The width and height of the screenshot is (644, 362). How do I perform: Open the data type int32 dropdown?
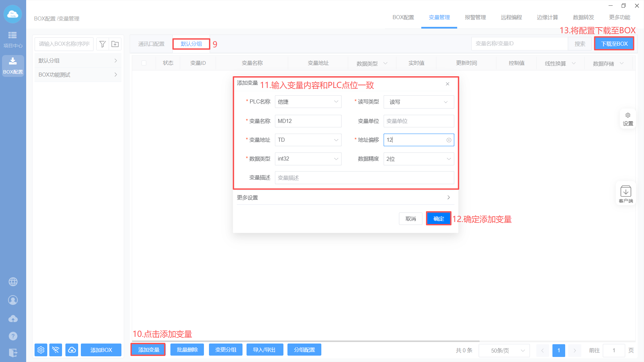pyautogui.click(x=308, y=159)
